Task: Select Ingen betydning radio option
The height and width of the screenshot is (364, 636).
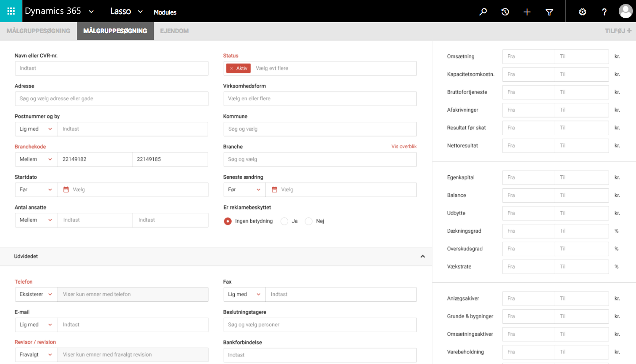Action: [228, 221]
